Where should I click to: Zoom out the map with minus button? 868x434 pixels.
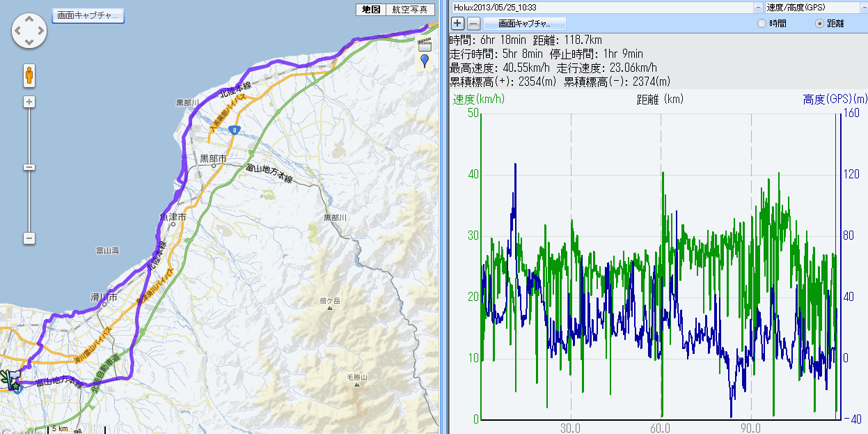click(x=29, y=238)
